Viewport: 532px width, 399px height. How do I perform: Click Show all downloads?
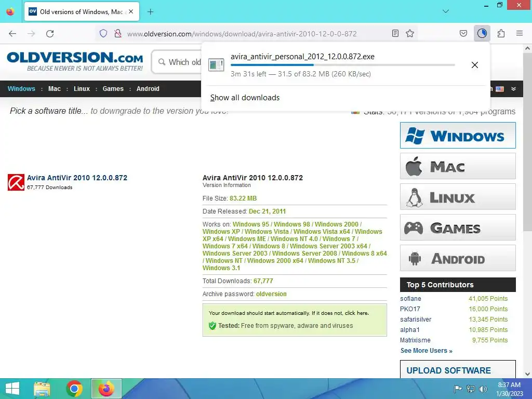(245, 98)
